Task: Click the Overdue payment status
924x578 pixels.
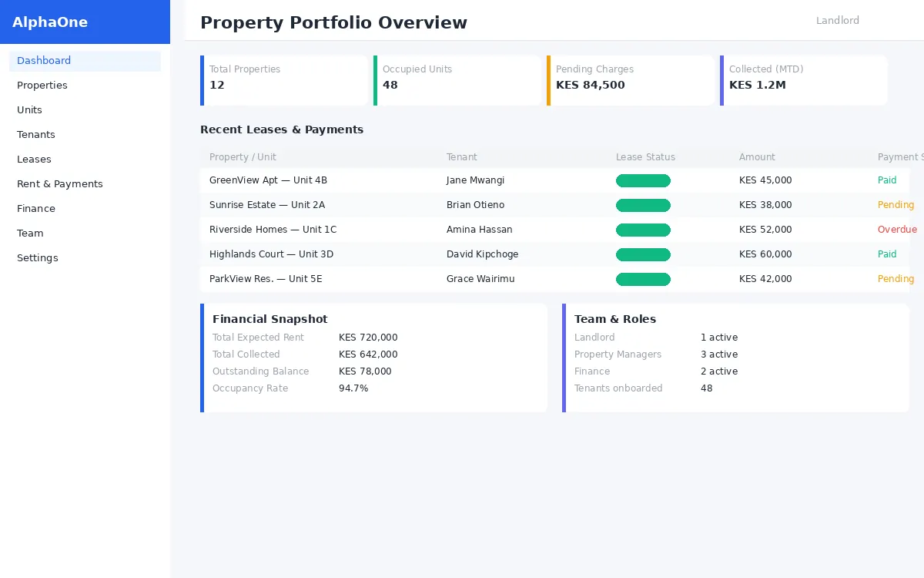Action: pos(897,230)
